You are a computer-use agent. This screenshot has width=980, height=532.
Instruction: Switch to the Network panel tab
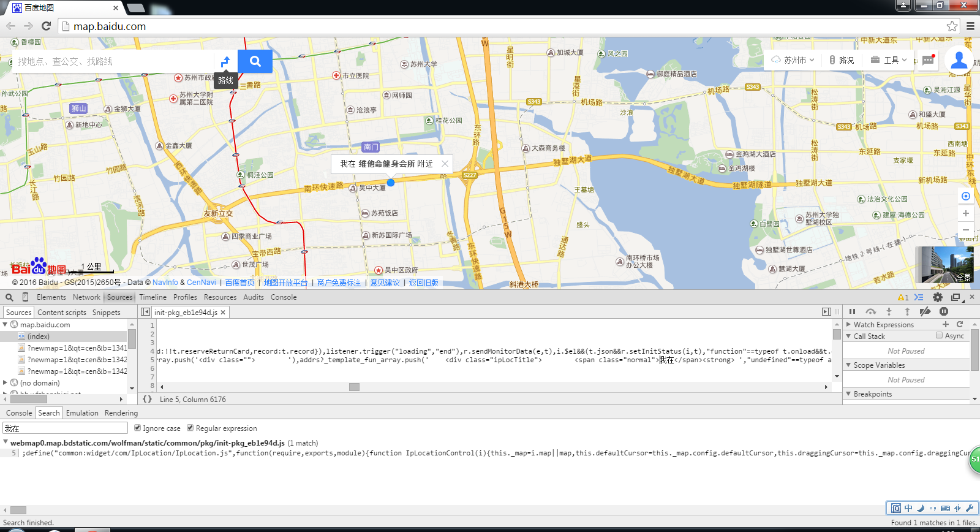[86, 297]
